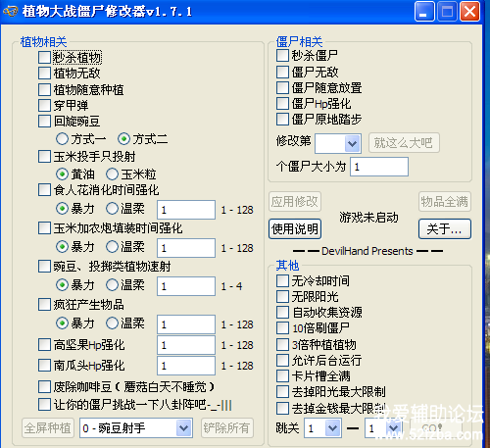Check 豌豆、投掷类植物速射 option
Screen dimensions: 490x448
(x=44, y=267)
